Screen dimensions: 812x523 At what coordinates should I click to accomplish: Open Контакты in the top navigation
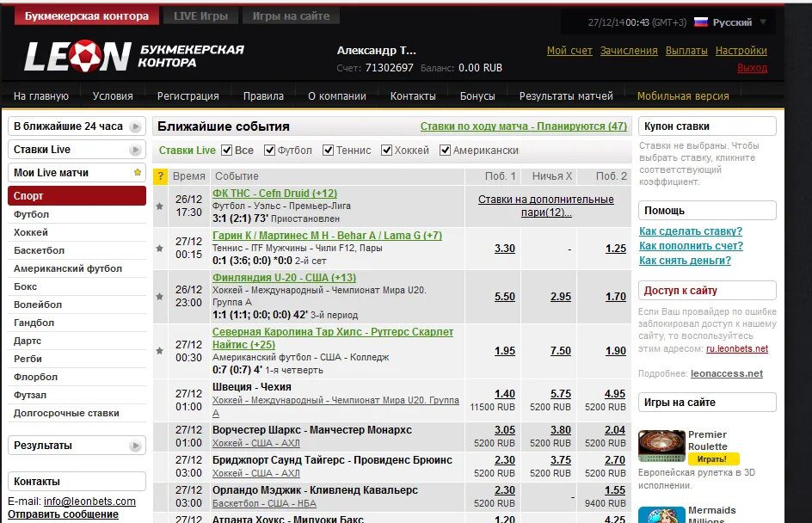click(x=413, y=95)
